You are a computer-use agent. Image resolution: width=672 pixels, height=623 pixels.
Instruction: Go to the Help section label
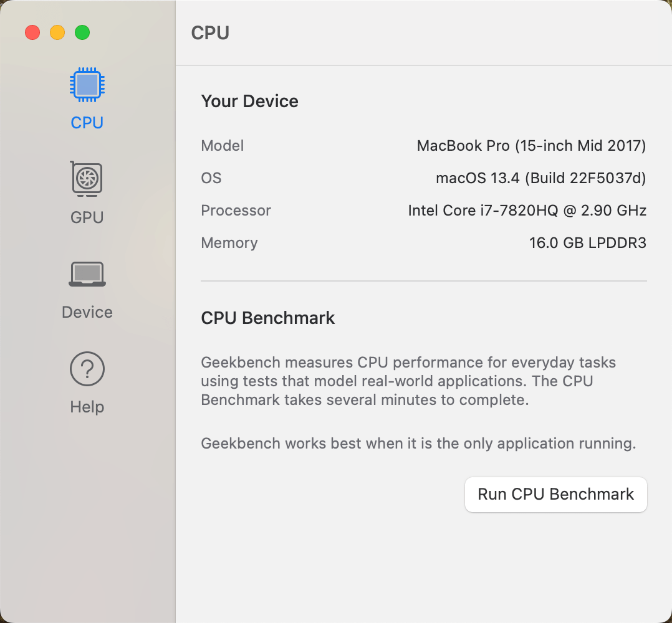point(87,407)
